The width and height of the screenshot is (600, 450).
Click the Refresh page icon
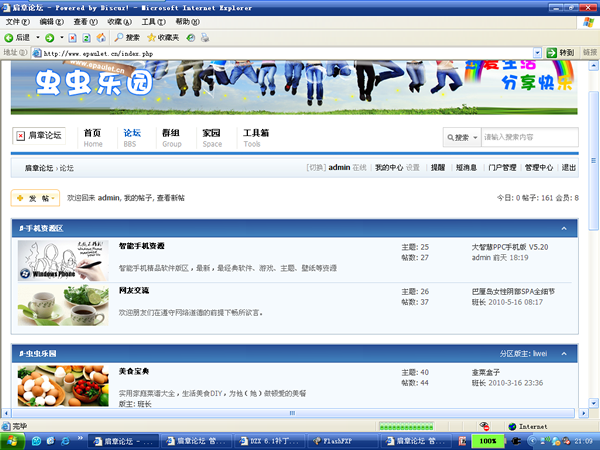coord(86,38)
